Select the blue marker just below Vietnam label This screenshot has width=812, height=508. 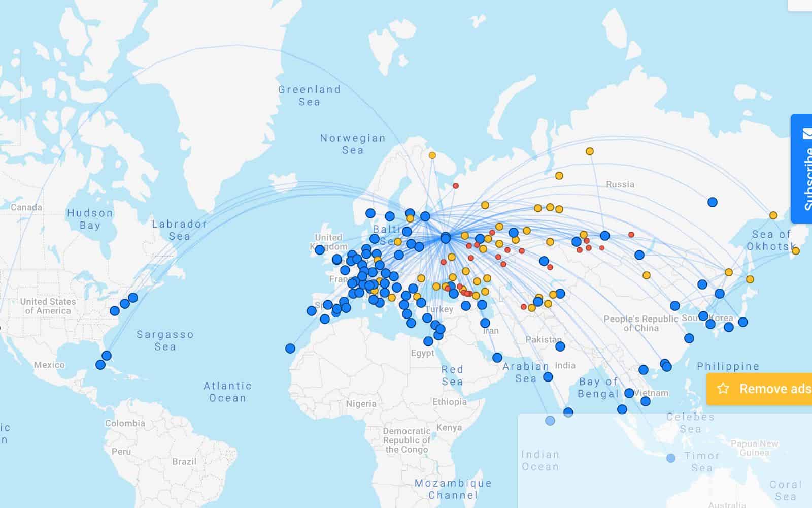[x=646, y=401]
